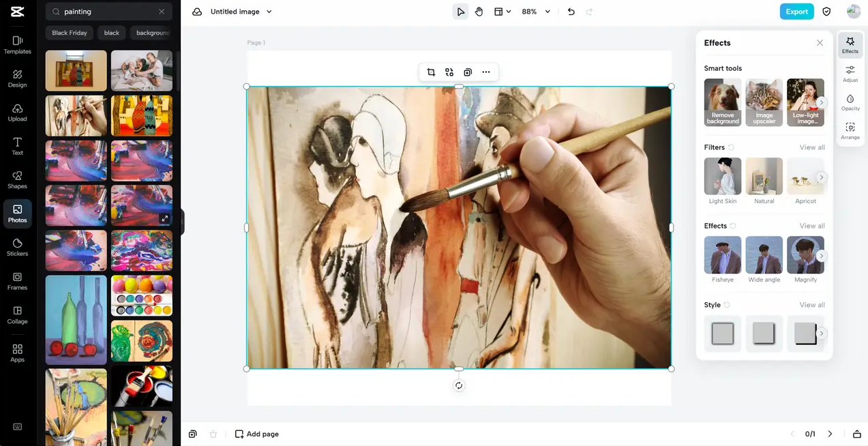This screenshot has width=868, height=446.
Task: Show more Style options with arrow
Action: point(822,333)
